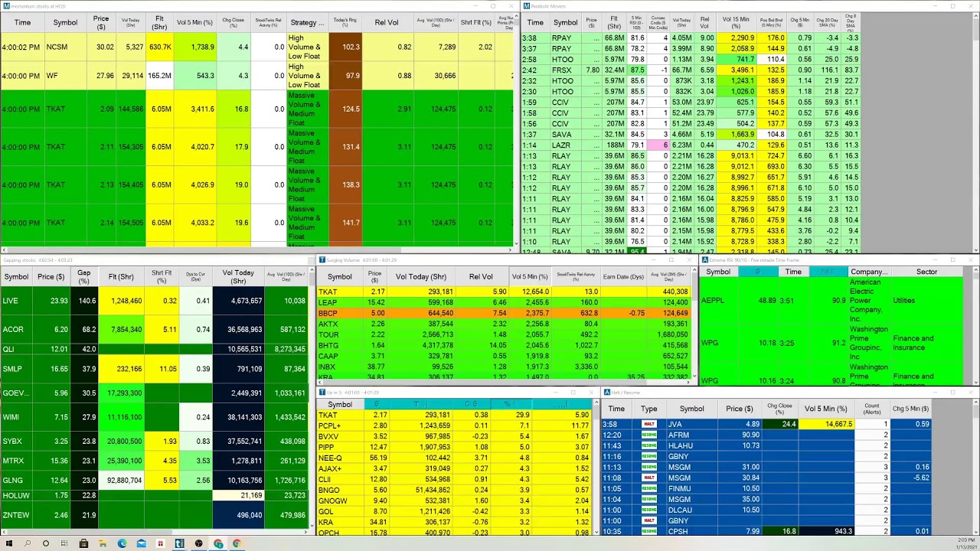The image size is (980, 551).
Task: Select GLNG in the Gapping stocks list
Action: (x=13, y=481)
